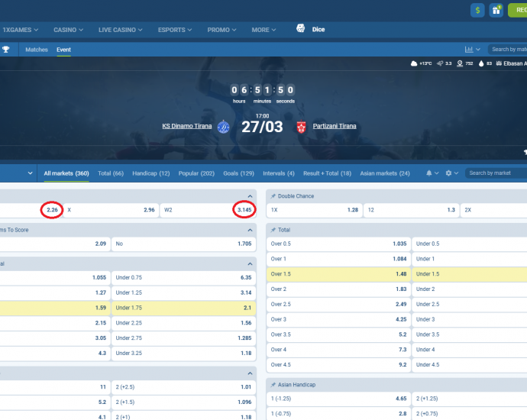The height and width of the screenshot is (420, 527).
Task: Expand the dropdown left of All markets
Action: (31, 173)
